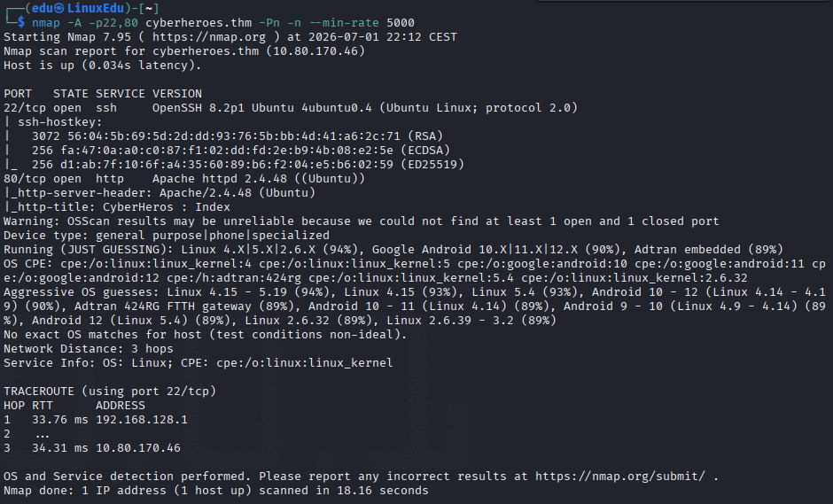Click the ECDSA hostkey fingerprint line

pyautogui.click(x=227, y=151)
